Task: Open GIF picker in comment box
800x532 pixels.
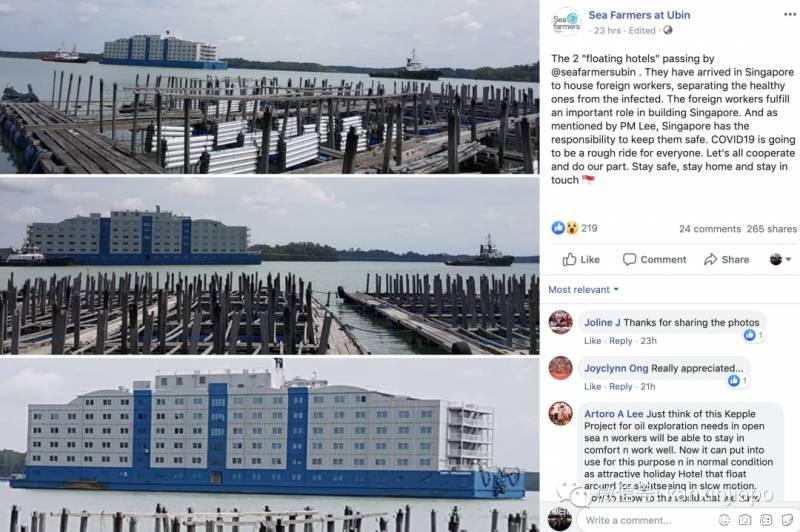Action: point(766,520)
